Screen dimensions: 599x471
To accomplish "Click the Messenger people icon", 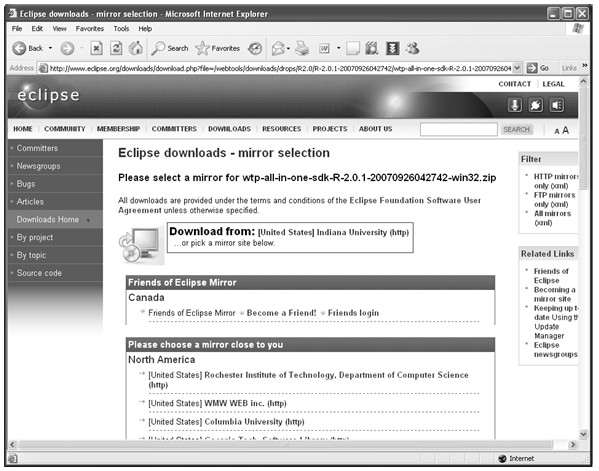I will pos(413,49).
